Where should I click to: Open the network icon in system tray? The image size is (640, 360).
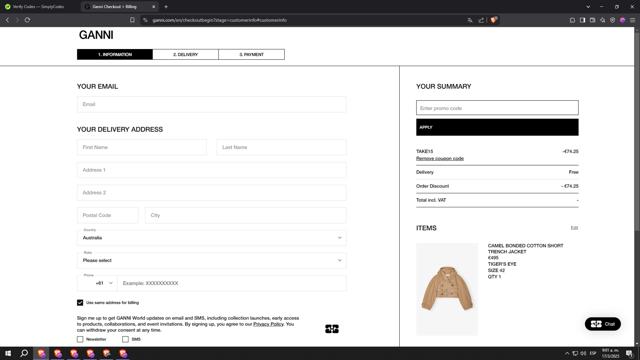point(575,353)
